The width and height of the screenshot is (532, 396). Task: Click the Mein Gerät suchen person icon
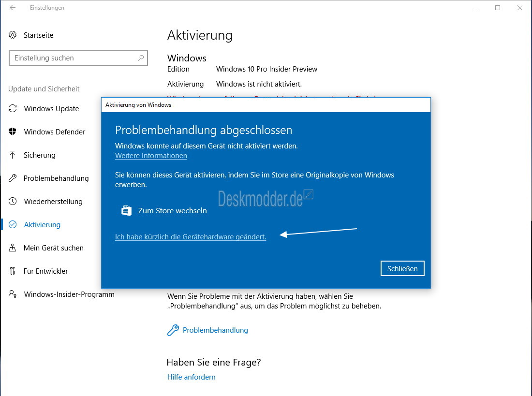13,248
